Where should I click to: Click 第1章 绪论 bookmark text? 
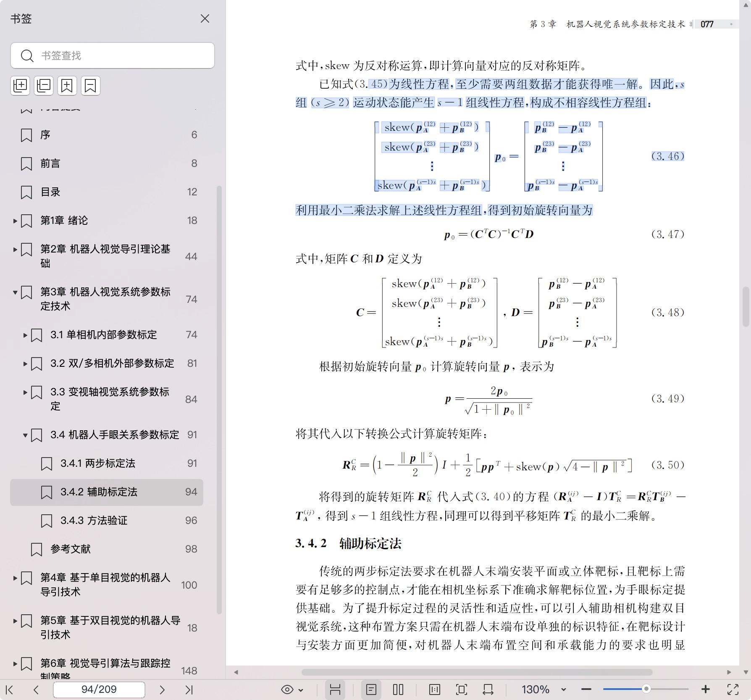[64, 221]
